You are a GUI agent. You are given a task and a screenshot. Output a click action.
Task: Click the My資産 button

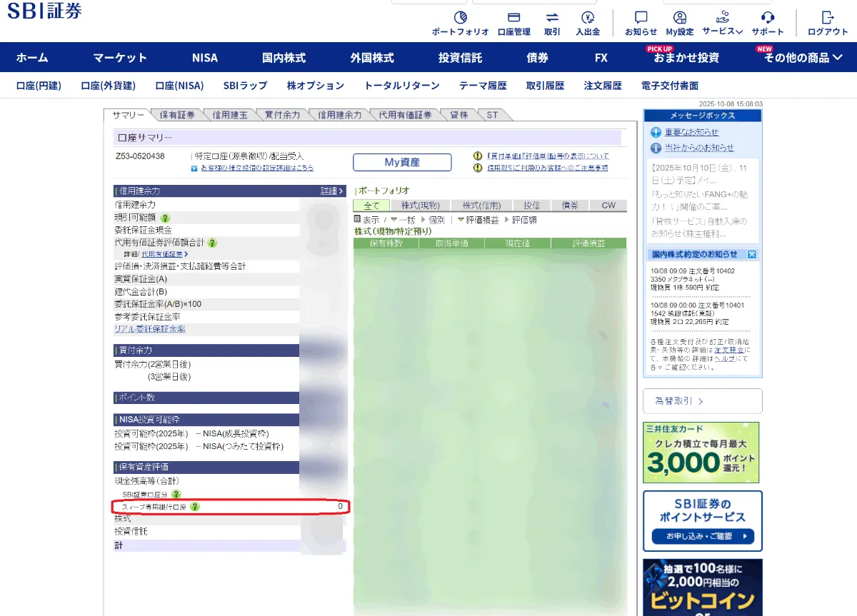402,163
